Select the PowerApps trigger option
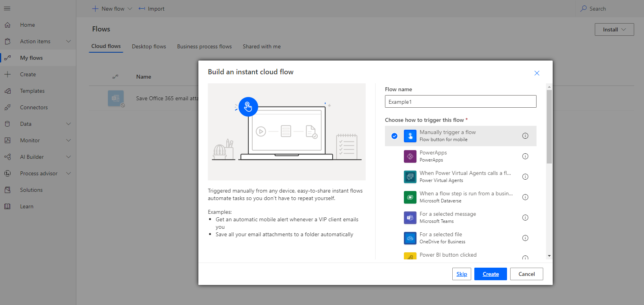The height and width of the screenshot is (305, 644). [461, 156]
